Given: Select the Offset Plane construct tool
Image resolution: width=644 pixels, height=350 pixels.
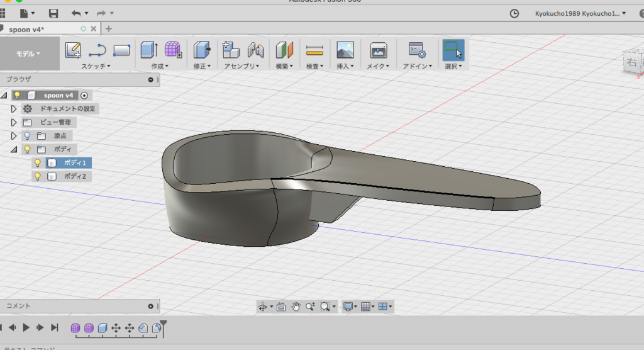Looking at the screenshot, I should click(284, 50).
